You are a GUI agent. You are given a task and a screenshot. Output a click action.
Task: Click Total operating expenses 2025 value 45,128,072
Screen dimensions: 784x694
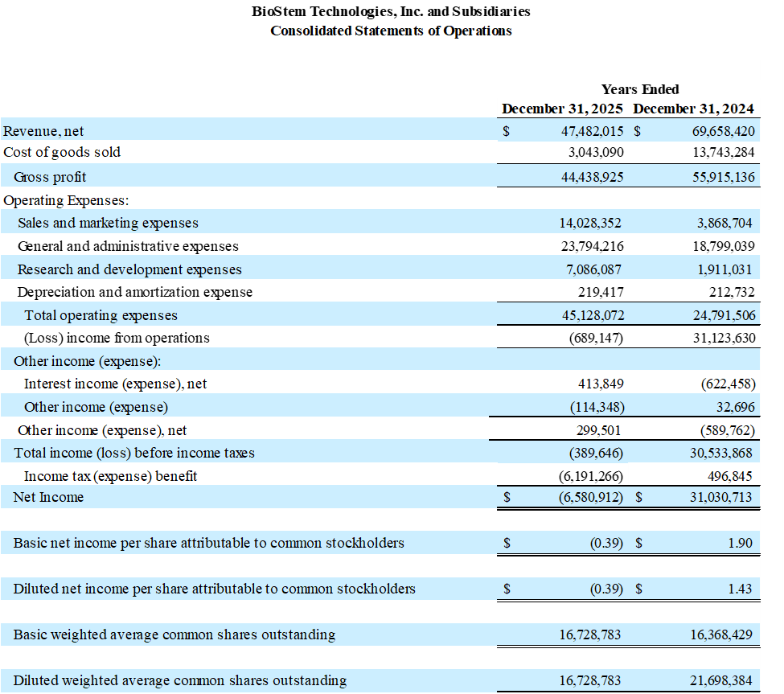(x=591, y=315)
